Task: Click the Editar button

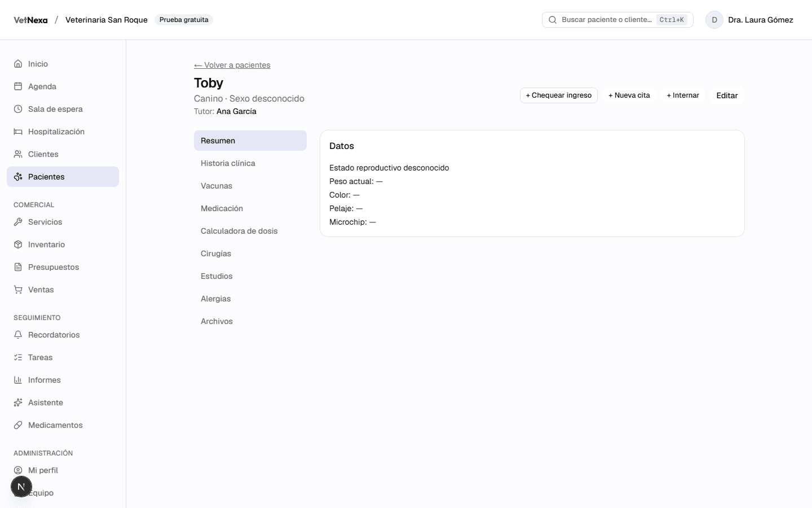Action: pyautogui.click(x=727, y=95)
